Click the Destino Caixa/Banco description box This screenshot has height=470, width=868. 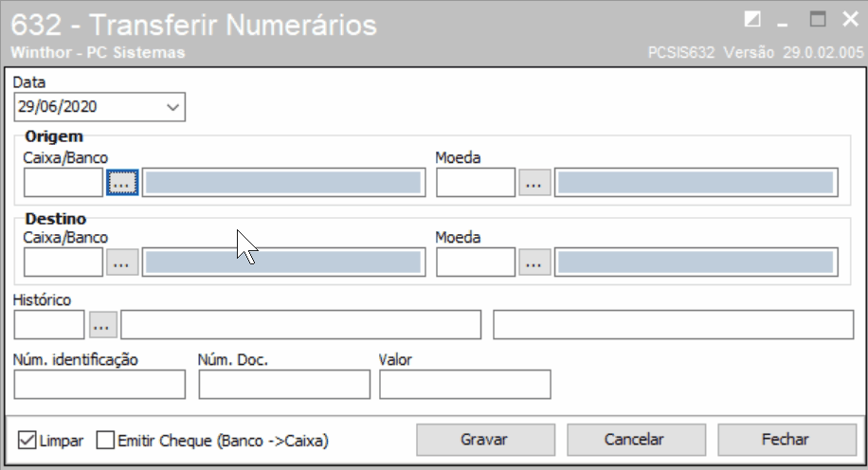click(x=284, y=262)
